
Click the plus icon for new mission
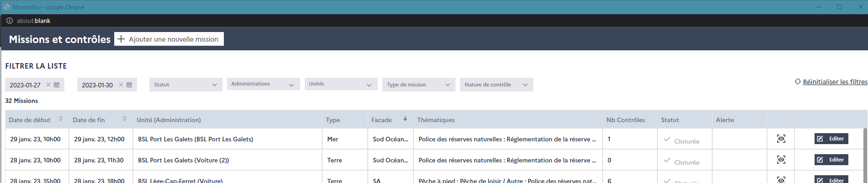click(121, 39)
